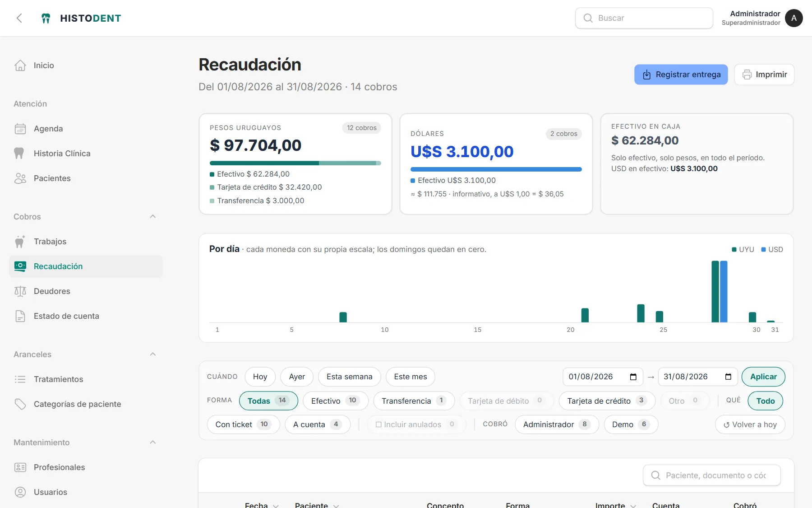The width and height of the screenshot is (812, 508).
Task: Click the Imprimir button
Action: tap(764, 75)
